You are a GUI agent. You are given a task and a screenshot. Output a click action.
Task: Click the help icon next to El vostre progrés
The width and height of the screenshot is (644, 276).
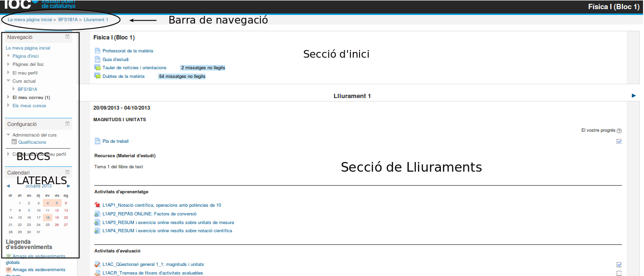point(619,131)
